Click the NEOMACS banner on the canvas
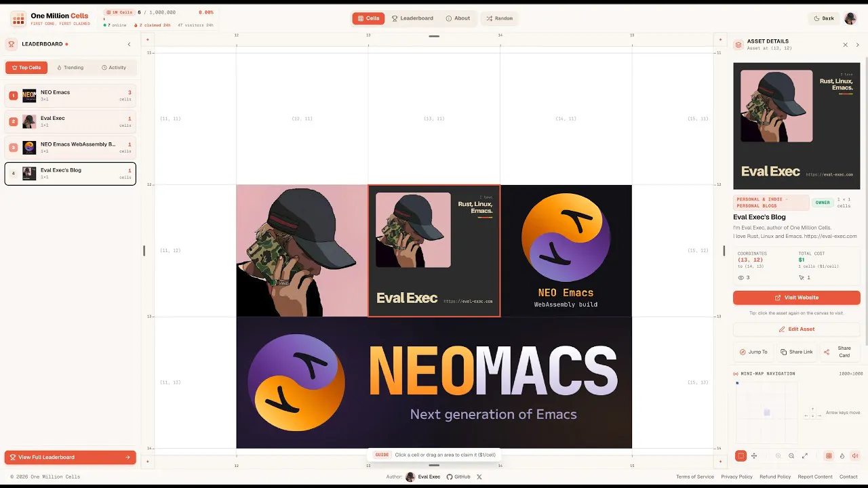868x488 pixels. [x=434, y=382]
